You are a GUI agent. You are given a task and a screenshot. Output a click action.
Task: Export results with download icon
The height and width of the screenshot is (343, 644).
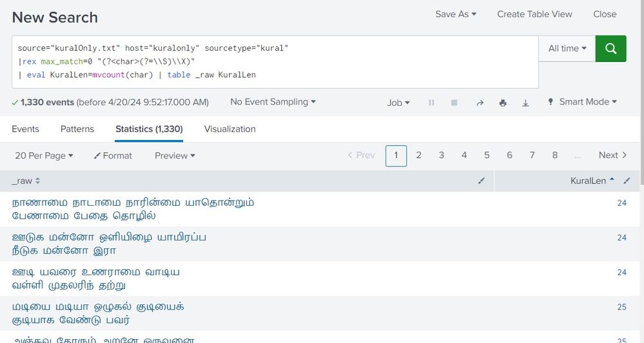tap(525, 103)
